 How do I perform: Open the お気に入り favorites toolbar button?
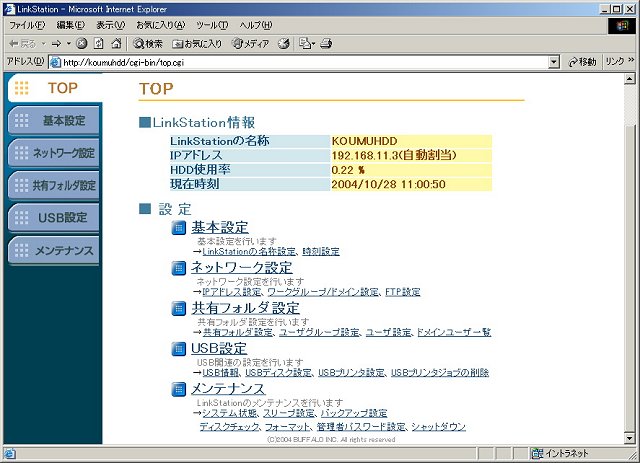pyautogui.click(x=197, y=43)
